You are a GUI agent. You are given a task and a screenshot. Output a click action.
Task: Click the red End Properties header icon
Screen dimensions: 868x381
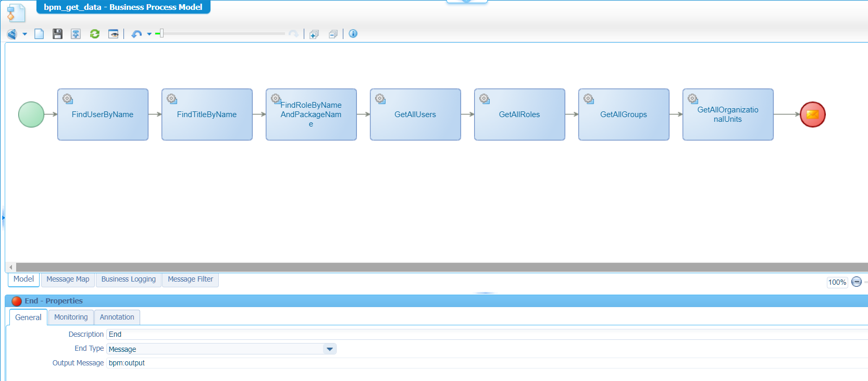[x=17, y=301]
